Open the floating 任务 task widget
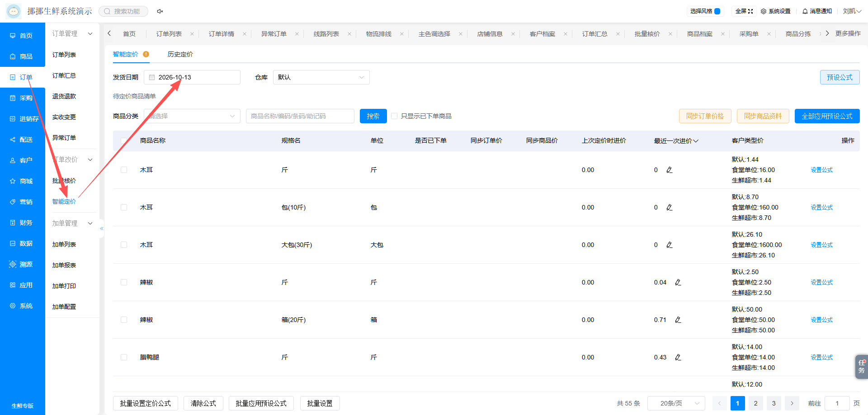 pos(861,366)
